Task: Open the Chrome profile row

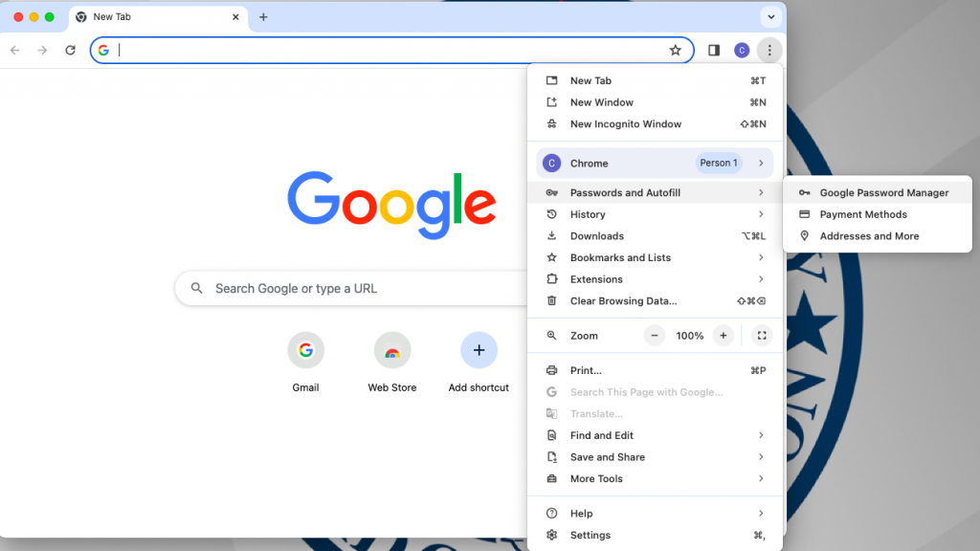Action: (x=655, y=163)
